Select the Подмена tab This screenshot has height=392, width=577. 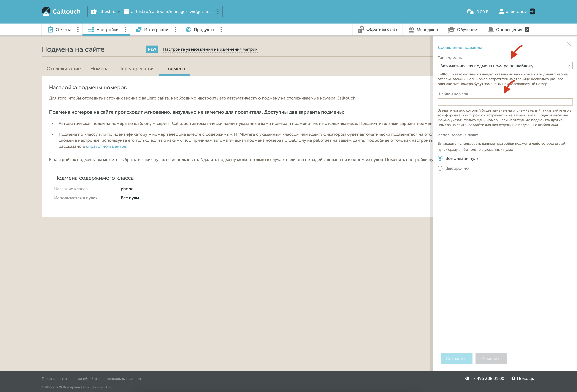[174, 68]
